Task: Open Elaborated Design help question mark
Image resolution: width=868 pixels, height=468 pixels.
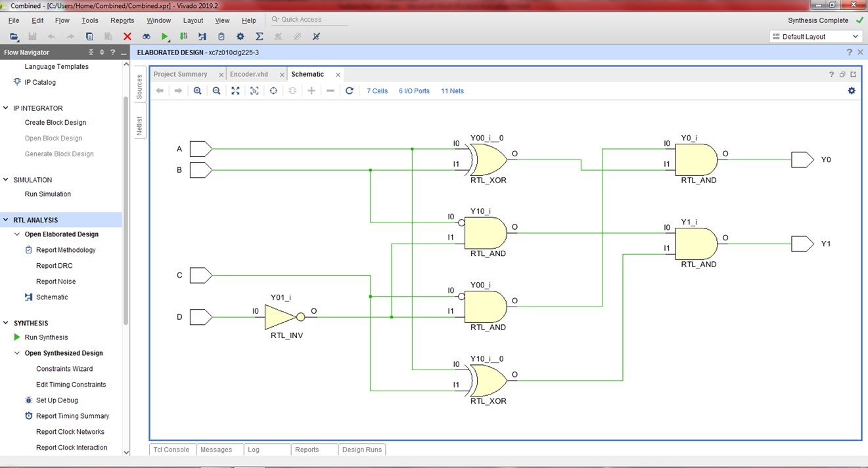Action: point(850,52)
